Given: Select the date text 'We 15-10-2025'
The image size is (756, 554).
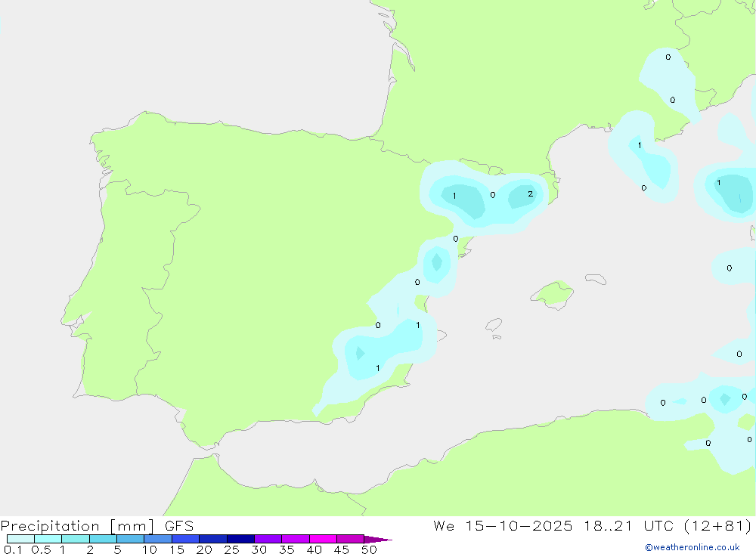Looking at the screenshot, I should click(x=503, y=526).
